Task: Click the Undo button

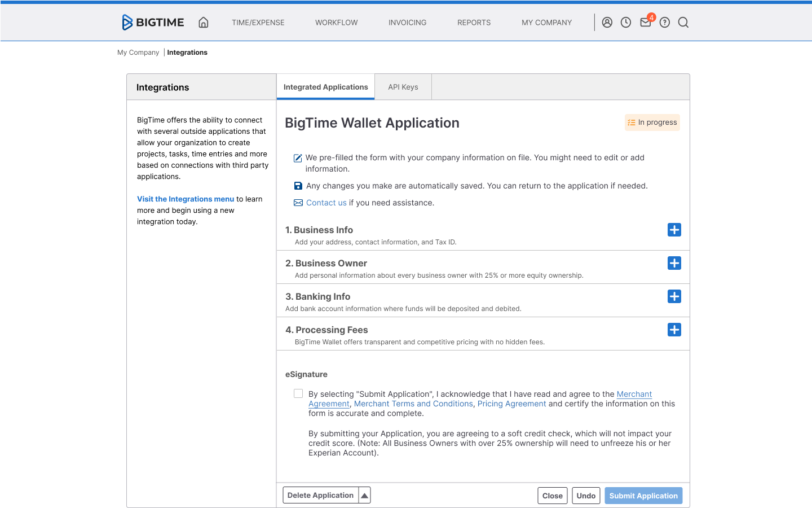Action: tap(586, 496)
